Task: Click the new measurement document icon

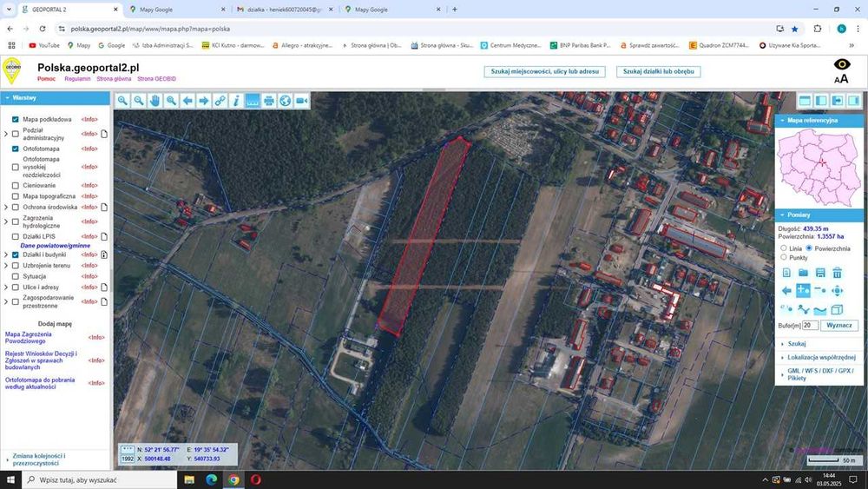Action: [786, 273]
